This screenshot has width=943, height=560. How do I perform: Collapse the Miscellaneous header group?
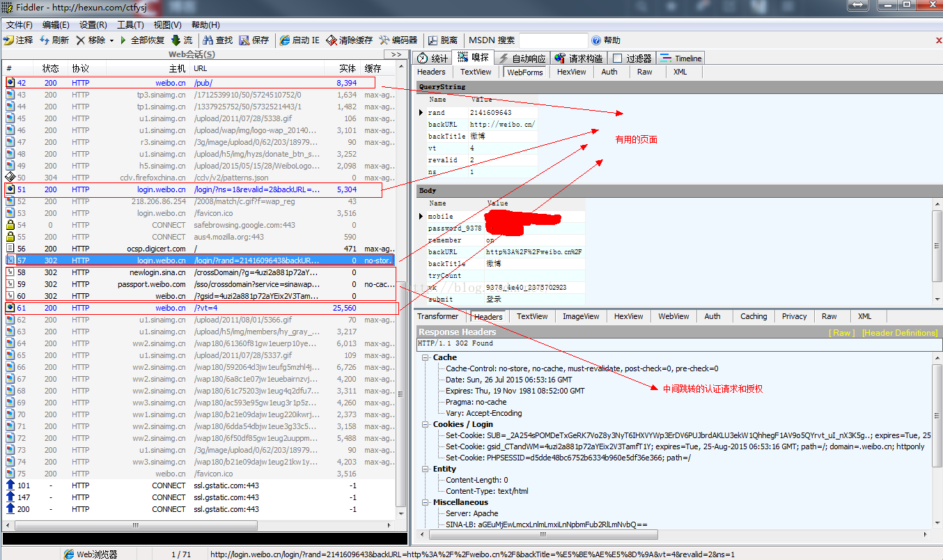point(426,502)
